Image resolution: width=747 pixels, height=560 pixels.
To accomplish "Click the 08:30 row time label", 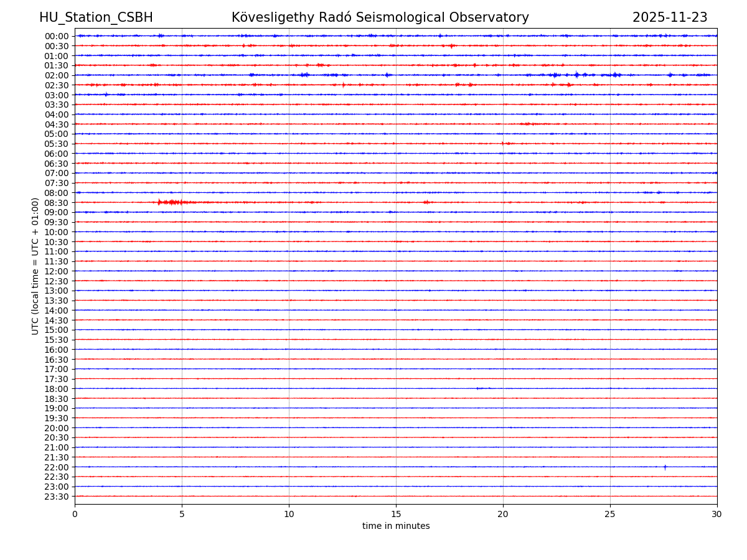I will click(x=57, y=203).
